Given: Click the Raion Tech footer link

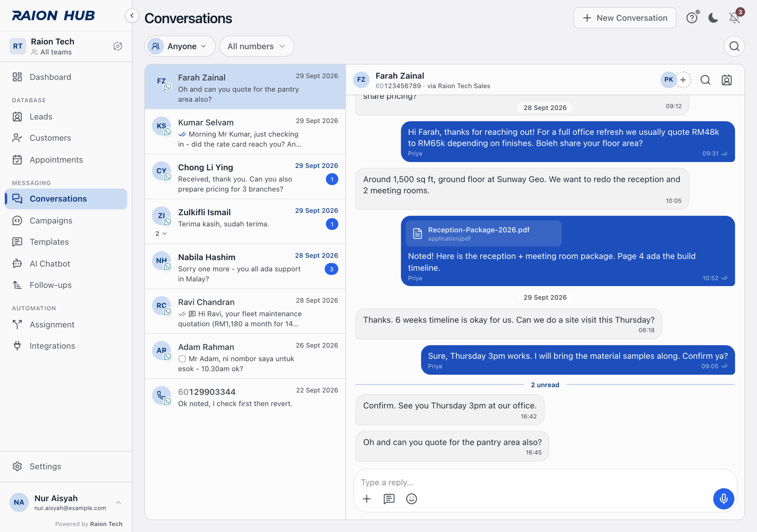Looking at the screenshot, I should (106, 524).
